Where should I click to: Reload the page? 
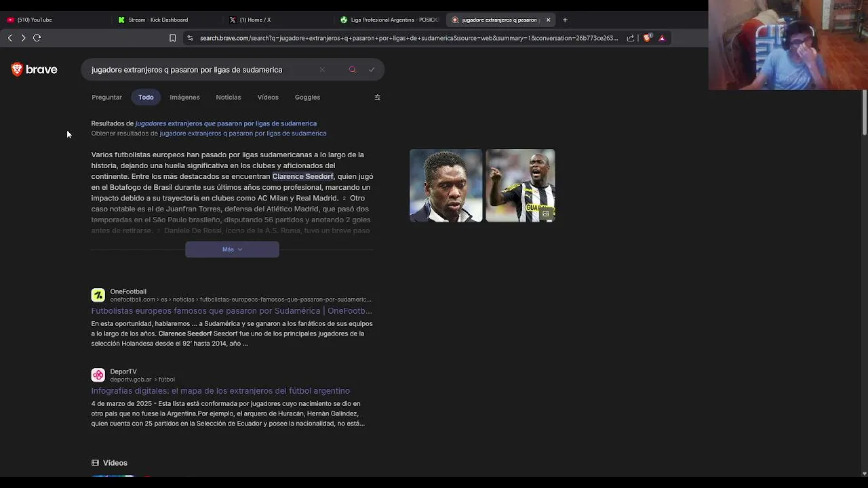click(37, 38)
